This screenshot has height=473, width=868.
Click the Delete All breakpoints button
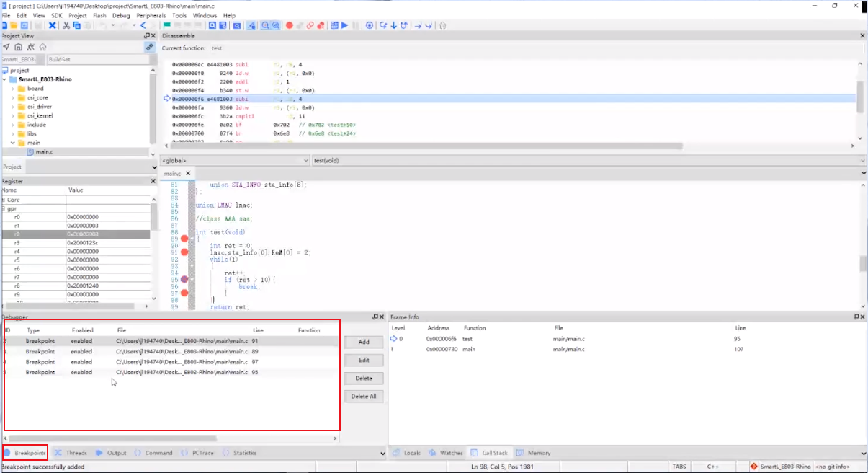pos(364,396)
